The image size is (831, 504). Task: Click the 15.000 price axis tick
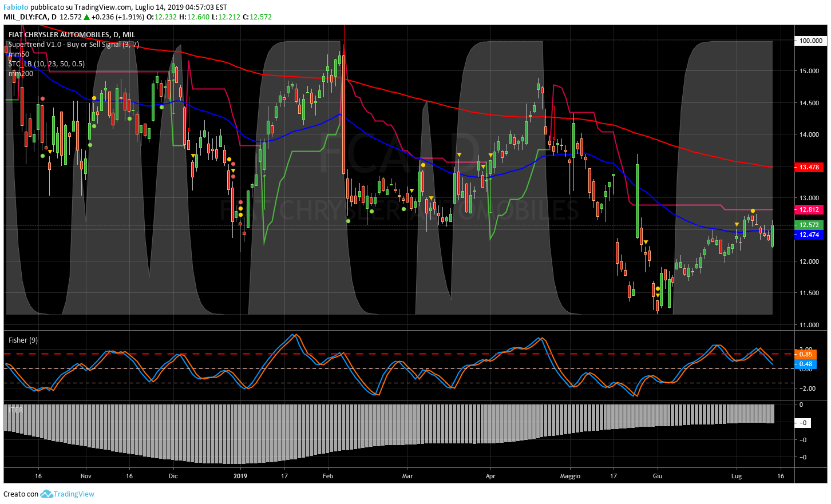[809, 72]
